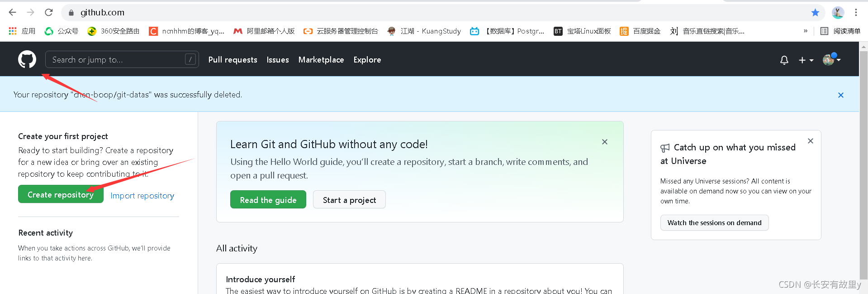This screenshot has width=868, height=294.
Task: Open Pull requests in the header
Action: coord(233,60)
